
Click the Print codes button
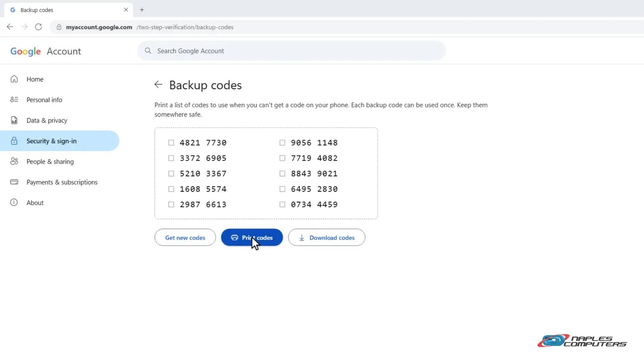coord(252,237)
